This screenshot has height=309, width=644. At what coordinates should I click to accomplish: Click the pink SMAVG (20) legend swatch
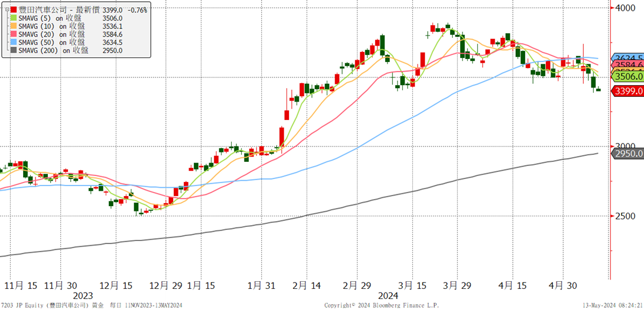point(14,34)
